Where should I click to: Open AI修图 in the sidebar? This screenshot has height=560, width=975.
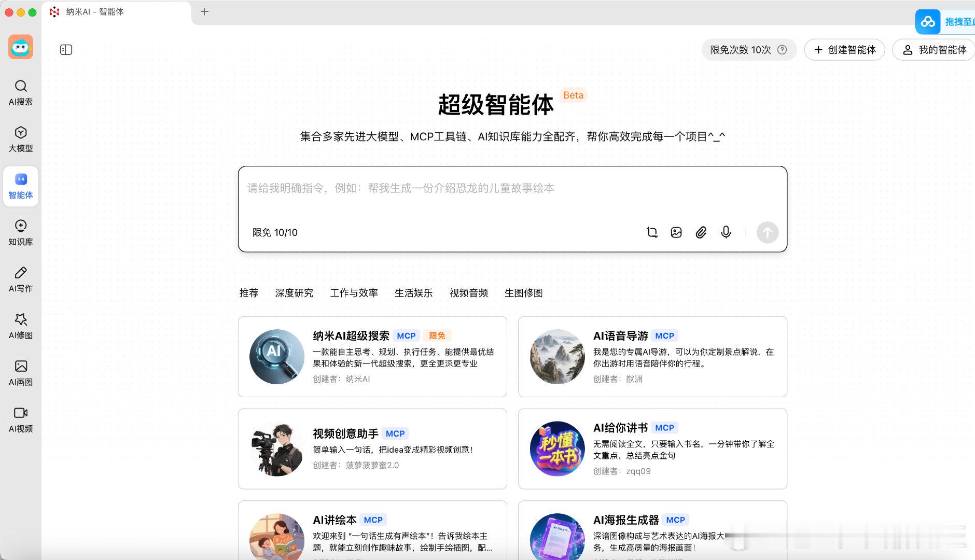[x=21, y=326]
